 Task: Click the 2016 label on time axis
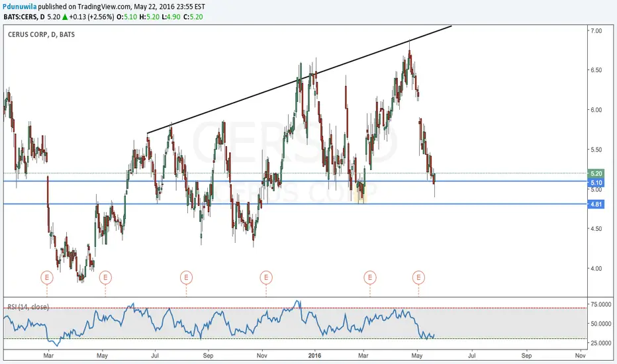pyautogui.click(x=315, y=355)
